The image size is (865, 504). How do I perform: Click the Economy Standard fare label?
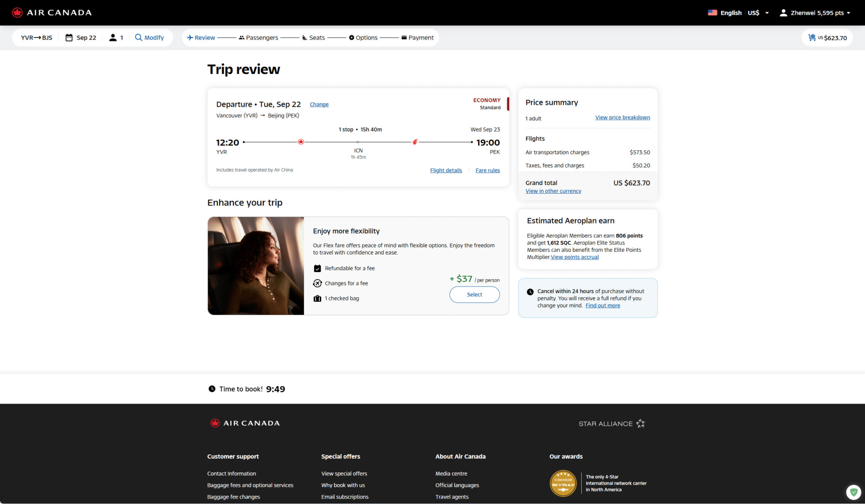click(487, 104)
